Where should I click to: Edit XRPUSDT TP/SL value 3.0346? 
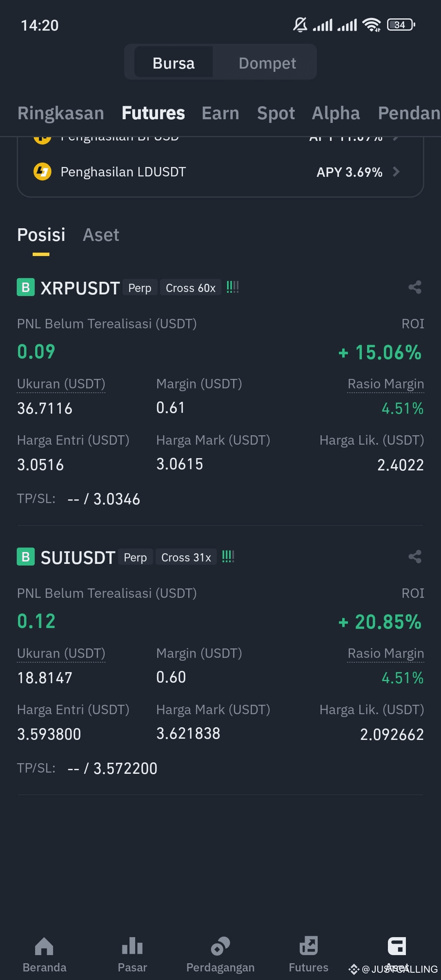[x=117, y=499]
